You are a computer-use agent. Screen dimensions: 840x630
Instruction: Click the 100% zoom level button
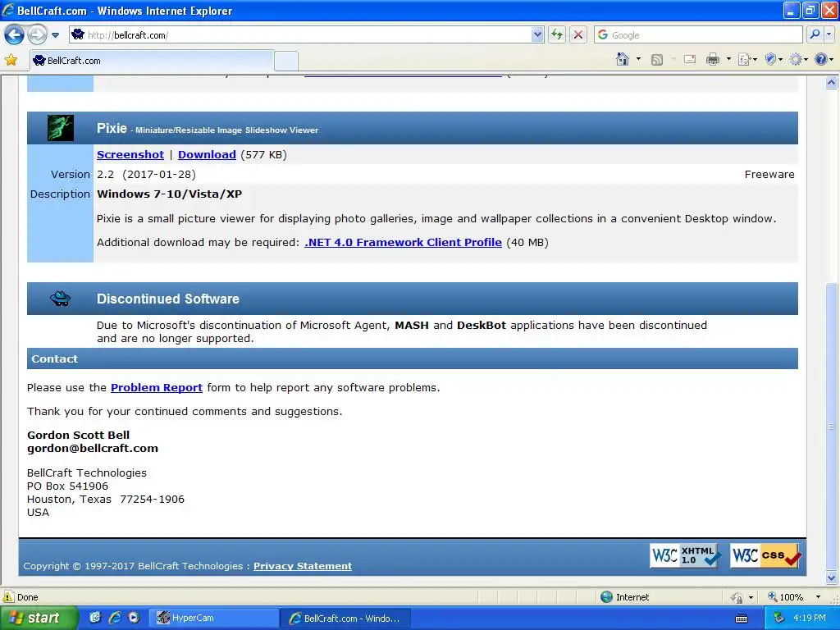pos(785,597)
